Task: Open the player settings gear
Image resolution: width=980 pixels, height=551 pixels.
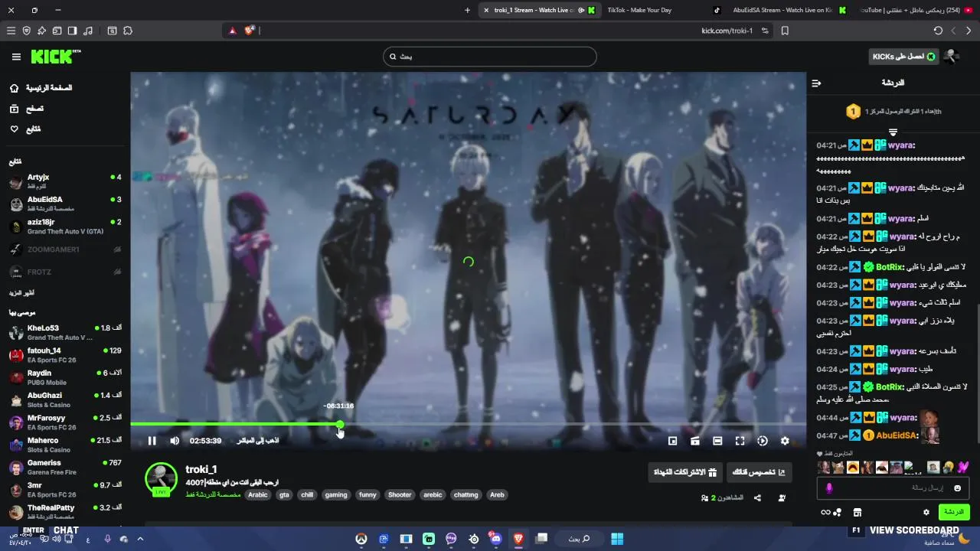Action: (785, 441)
